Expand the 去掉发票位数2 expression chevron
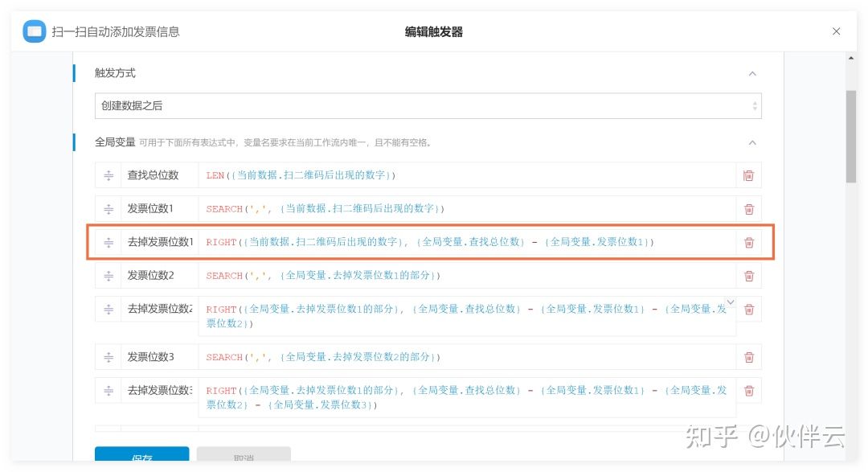The width and height of the screenshot is (868, 472). point(730,302)
